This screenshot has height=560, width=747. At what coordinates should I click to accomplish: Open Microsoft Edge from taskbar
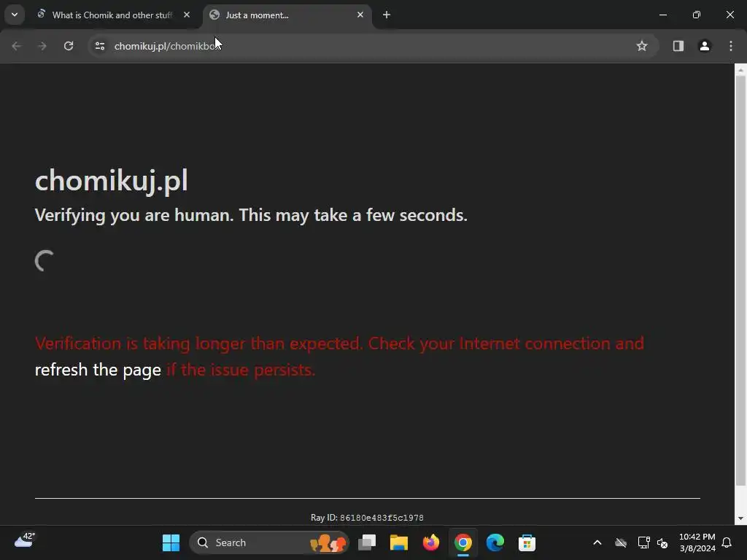495,542
